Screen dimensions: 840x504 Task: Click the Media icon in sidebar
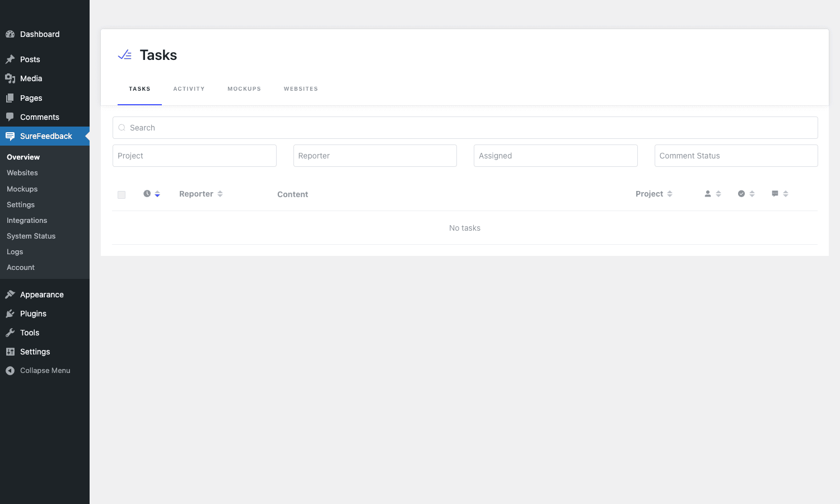(10, 78)
